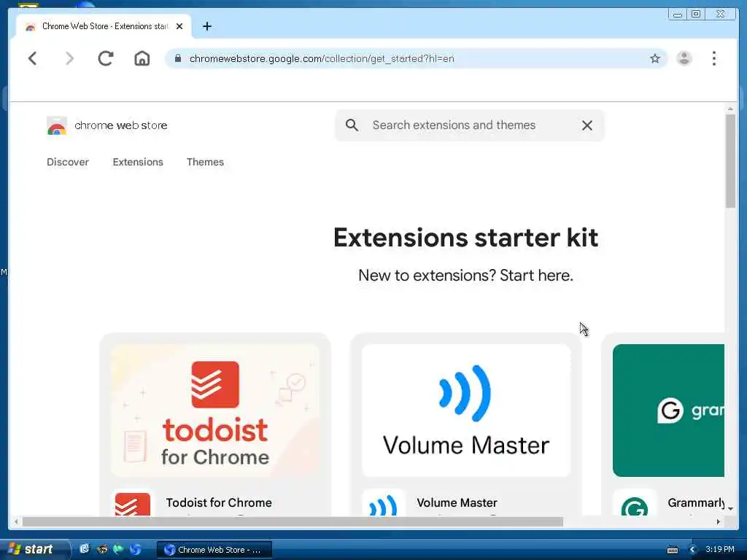
Task: Click the address bar URL
Action: click(322, 58)
